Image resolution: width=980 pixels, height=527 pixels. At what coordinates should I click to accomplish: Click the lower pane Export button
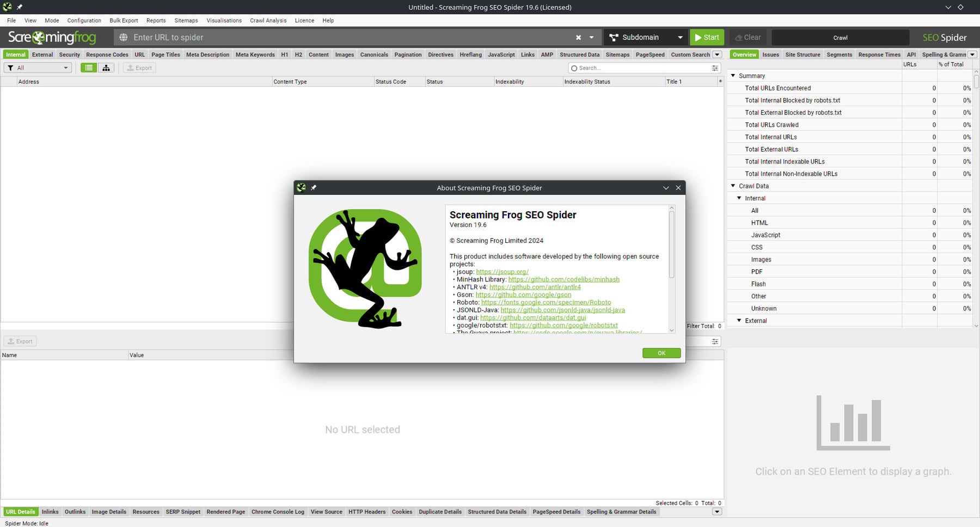pos(20,341)
